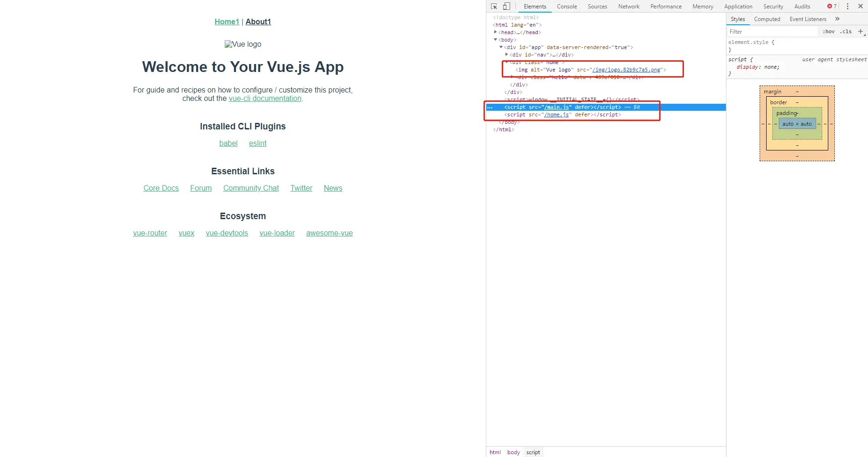Image resolution: width=868 pixels, height=457 pixels.
Task: Open the vue-devtools ecosystem link
Action: [227, 233]
